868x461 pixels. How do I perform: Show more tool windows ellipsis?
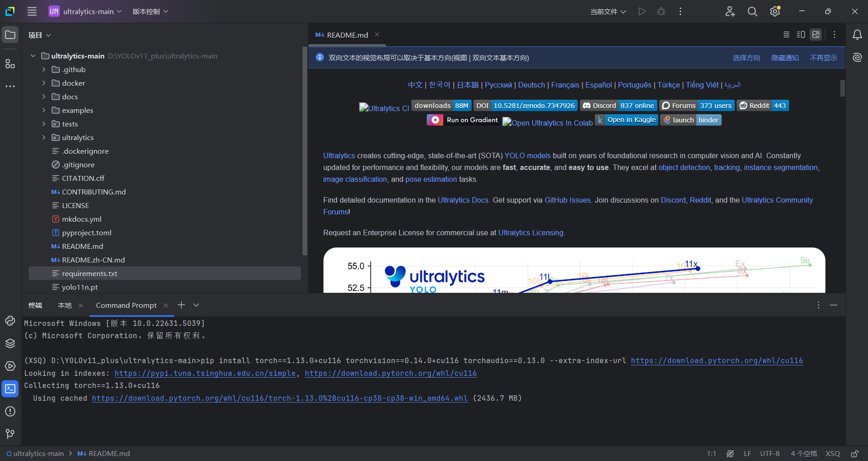pos(10,86)
